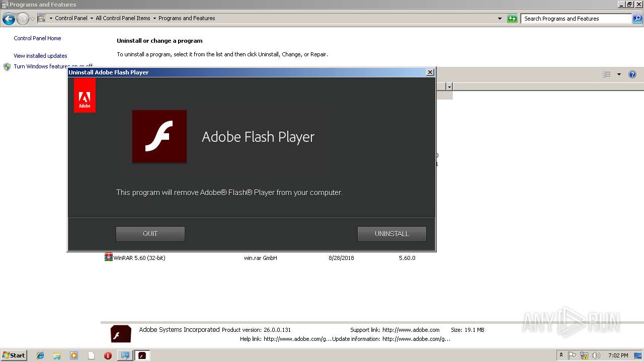The width and height of the screenshot is (644, 362).
Task: Open Windows Explorer folder taskbar icon
Action: click(x=57, y=355)
